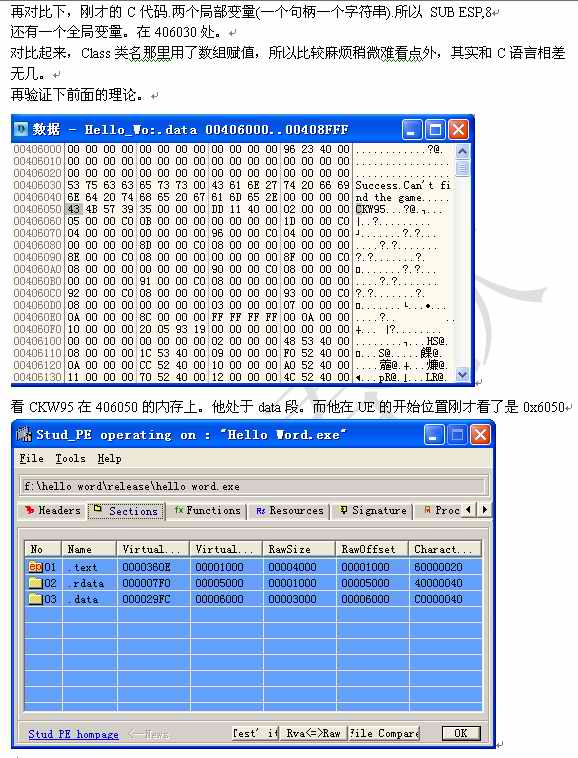Click the file path field

[251, 486]
